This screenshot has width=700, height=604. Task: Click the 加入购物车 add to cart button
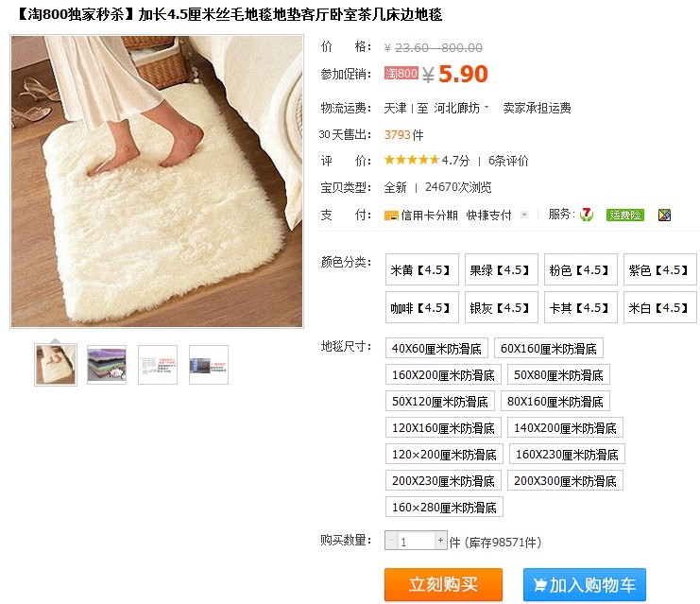585,584
